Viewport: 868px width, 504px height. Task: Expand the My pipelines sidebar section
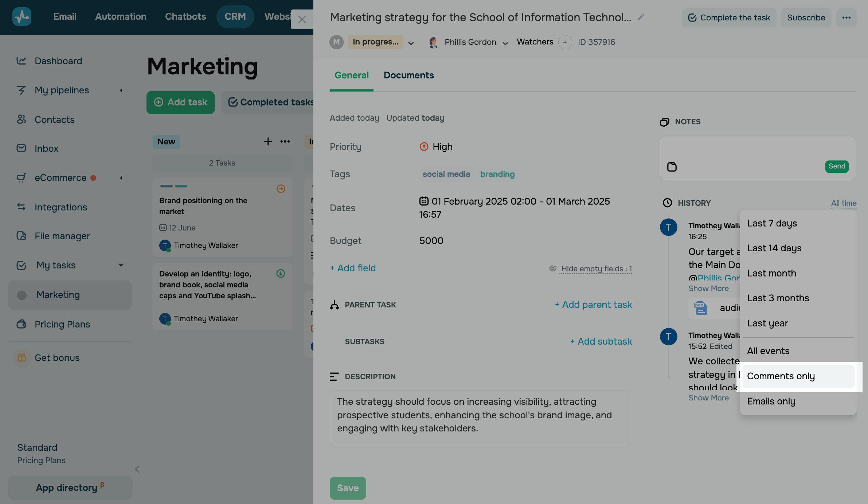click(x=121, y=90)
